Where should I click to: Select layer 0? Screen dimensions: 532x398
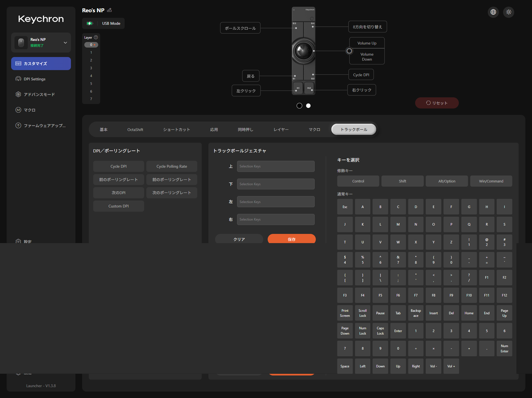tap(91, 45)
